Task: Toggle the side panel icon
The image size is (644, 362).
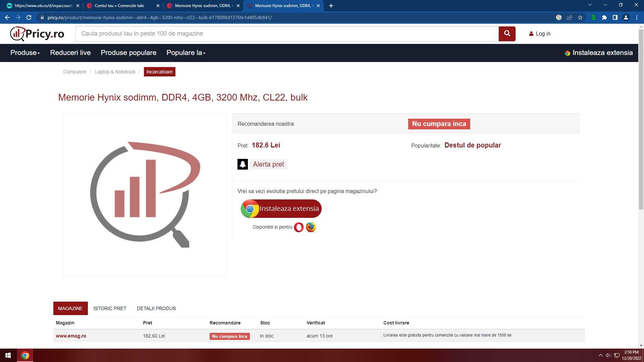Action: pos(615,17)
